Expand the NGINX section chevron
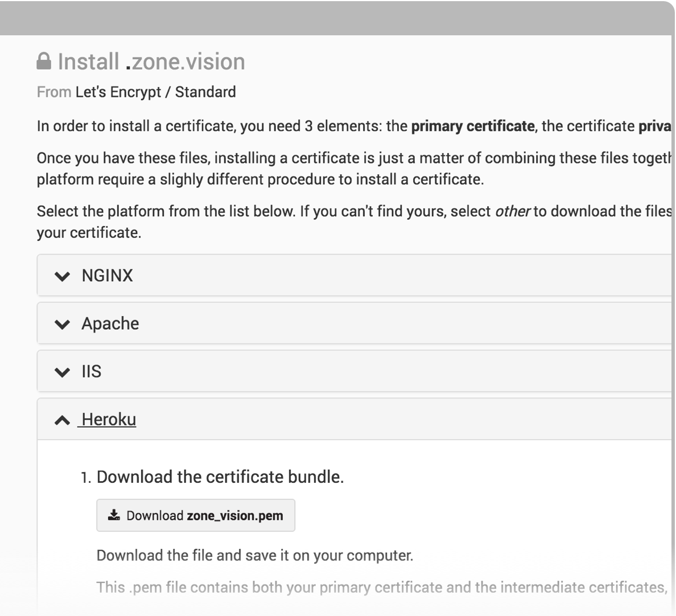The height and width of the screenshot is (616, 676). pyautogui.click(x=62, y=276)
